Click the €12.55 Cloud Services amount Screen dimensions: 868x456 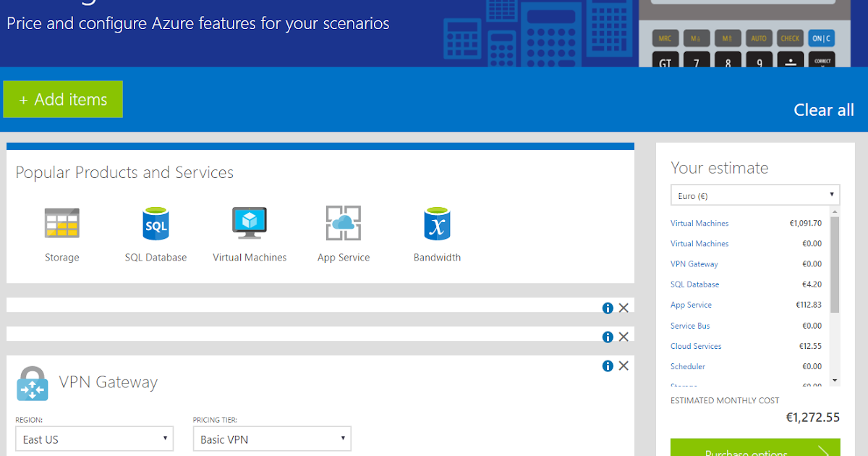click(x=810, y=346)
